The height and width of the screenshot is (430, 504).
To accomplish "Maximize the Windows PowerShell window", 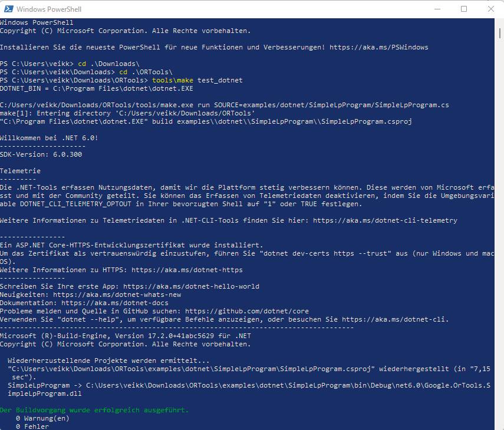I will coord(464,9).
